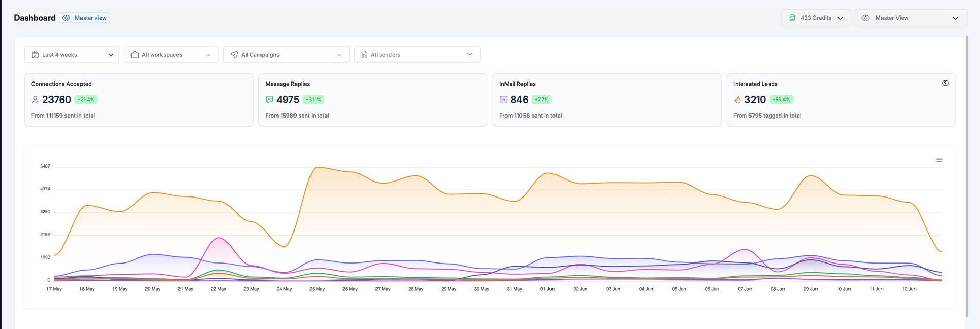980x329 pixels.
Task: Click the 3210 interested leads value
Action: pyautogui.click(x=755, y=100)
